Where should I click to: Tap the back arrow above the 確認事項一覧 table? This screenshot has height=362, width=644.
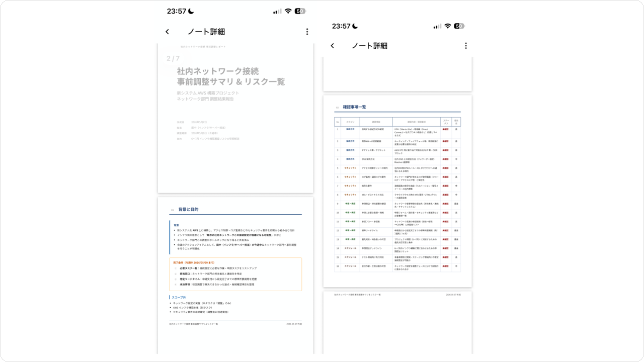pos(332,46)
